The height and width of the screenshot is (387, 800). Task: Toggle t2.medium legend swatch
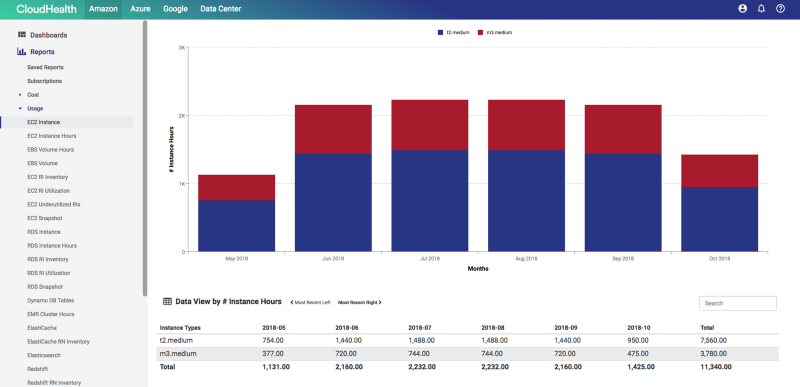click(441, 32)
